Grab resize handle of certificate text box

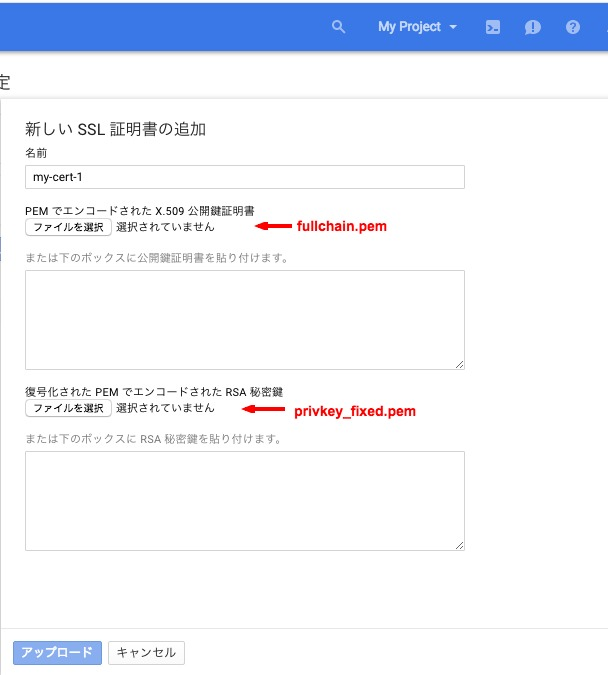tap(459, 365)
